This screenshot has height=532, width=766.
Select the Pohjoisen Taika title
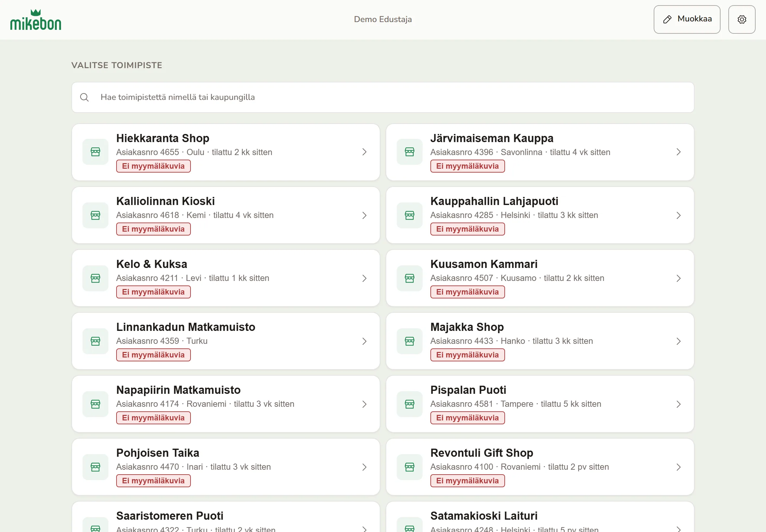(158, 453)
